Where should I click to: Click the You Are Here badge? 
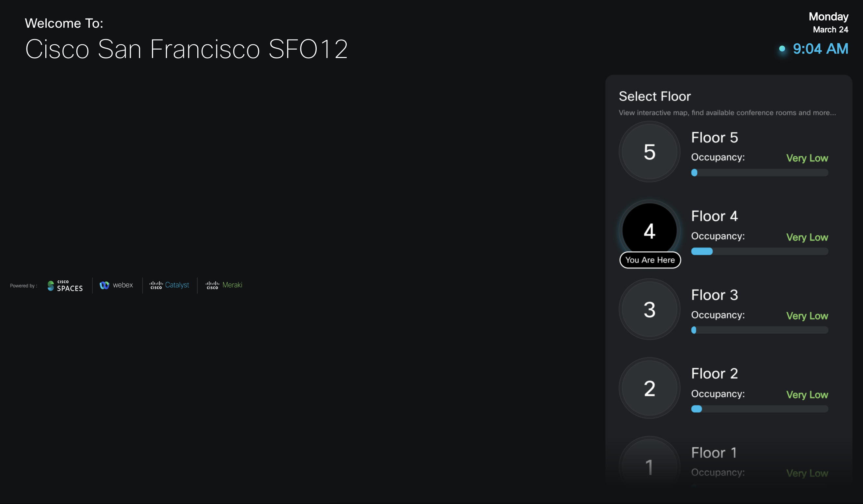click(650, 260)
